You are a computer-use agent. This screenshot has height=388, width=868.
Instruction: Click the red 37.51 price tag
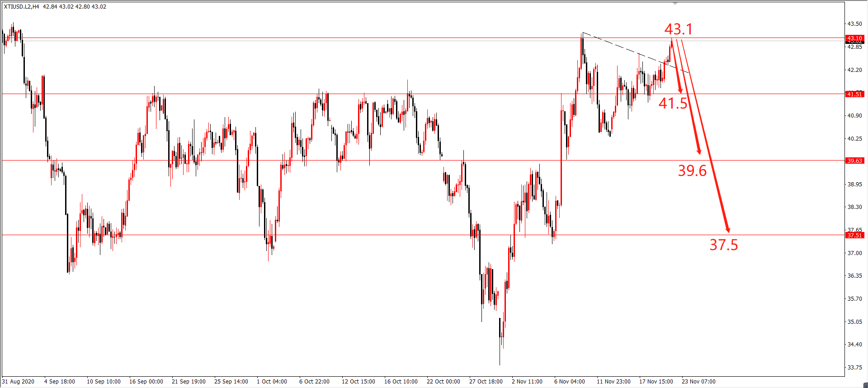click(x=854, y=235)
